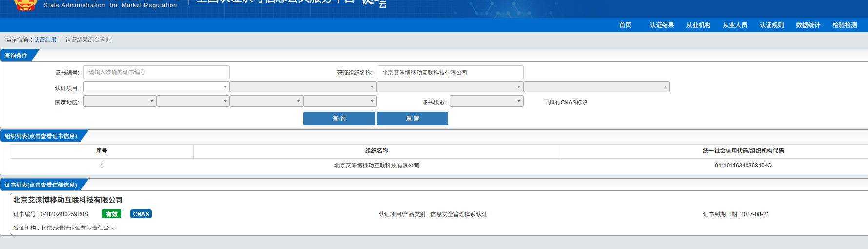Screen dimensions: 868x249
Task: Click issuing body 北京泰瑞特认证有限责任公司
Action: [78, 228]
